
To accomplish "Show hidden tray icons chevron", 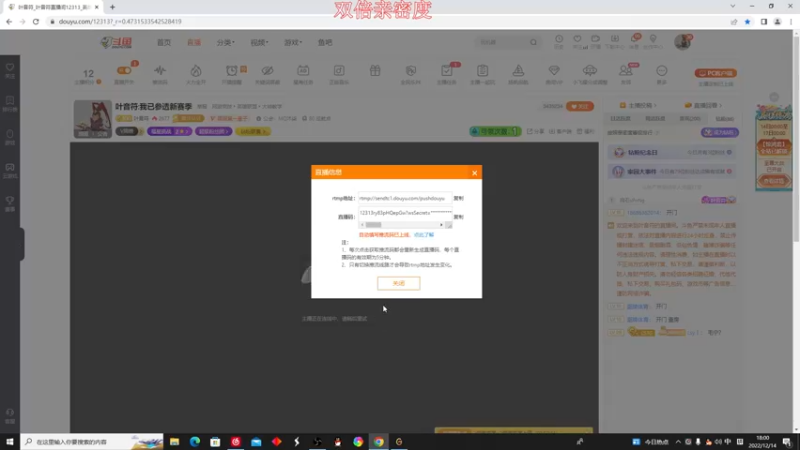I will 678,441.
